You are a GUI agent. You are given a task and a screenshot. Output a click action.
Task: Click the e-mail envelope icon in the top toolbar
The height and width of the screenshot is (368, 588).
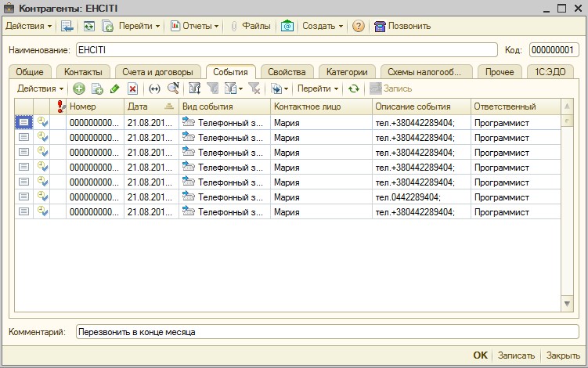point(287,26)
